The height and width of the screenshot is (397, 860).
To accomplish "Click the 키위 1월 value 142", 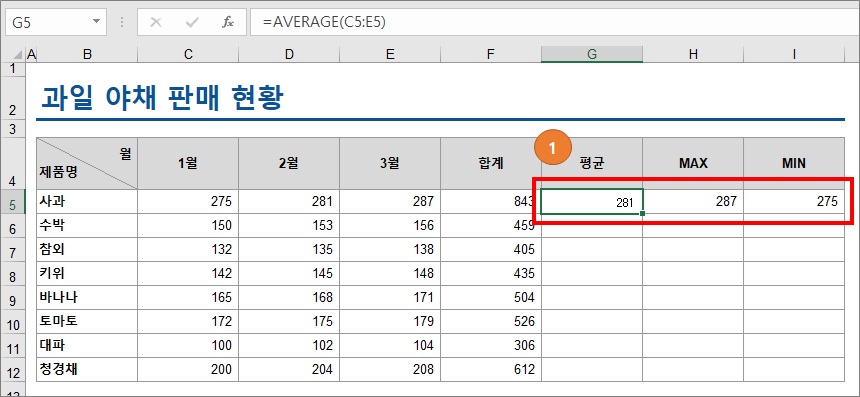I will [x=188, y=273].
